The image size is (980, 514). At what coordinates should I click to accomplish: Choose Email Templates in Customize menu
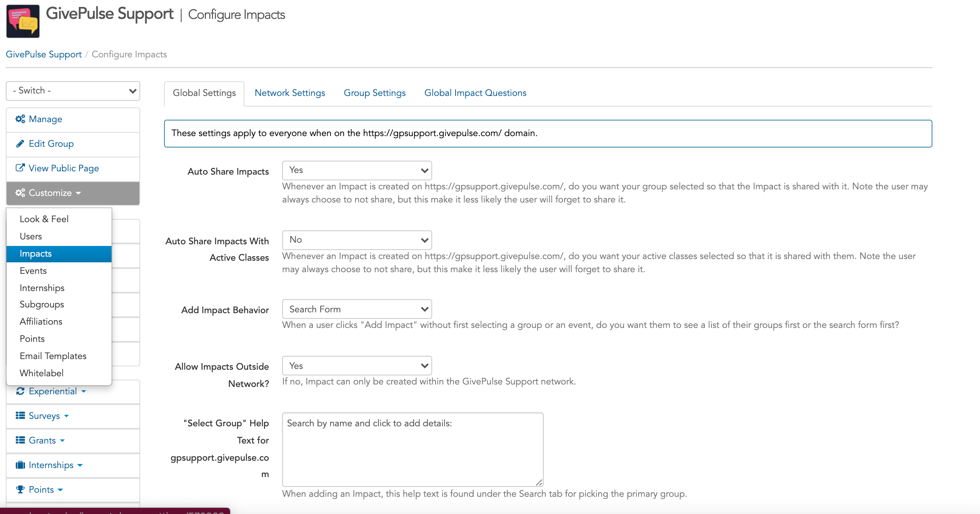[59, 356]
